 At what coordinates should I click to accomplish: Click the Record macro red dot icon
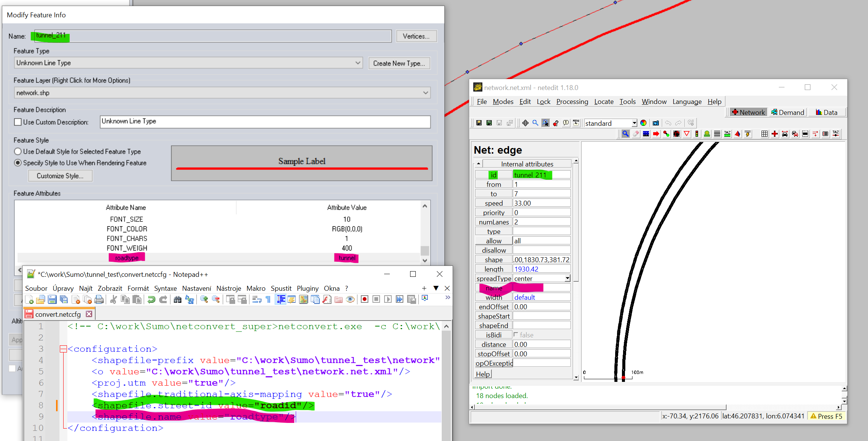pos(364,299)
